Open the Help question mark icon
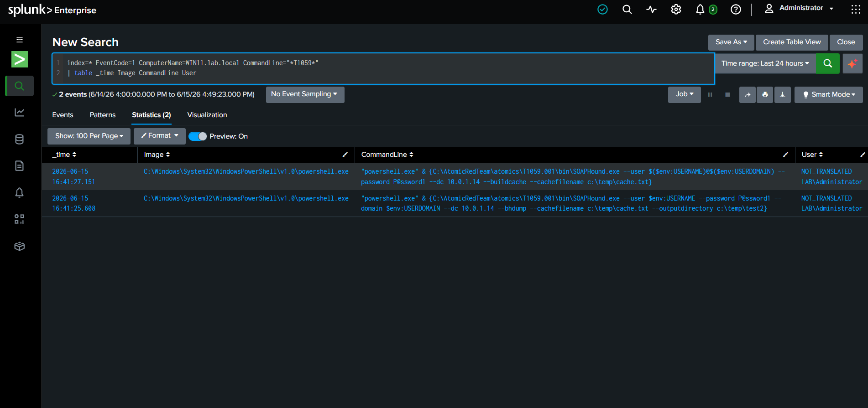Viewport: 868px width, 408px height. coord(736,10)
